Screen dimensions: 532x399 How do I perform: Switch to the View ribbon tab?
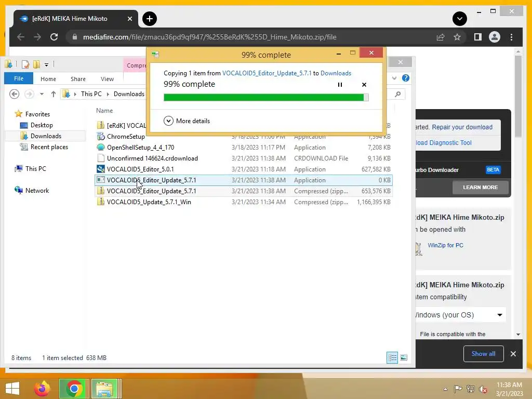[x=107, y=79]
